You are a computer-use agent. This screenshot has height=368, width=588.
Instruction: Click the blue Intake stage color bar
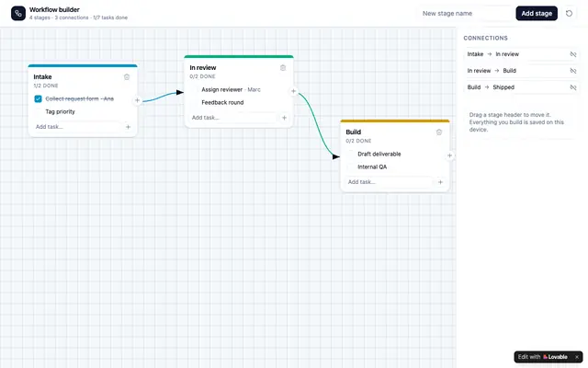tap(83, 65)
